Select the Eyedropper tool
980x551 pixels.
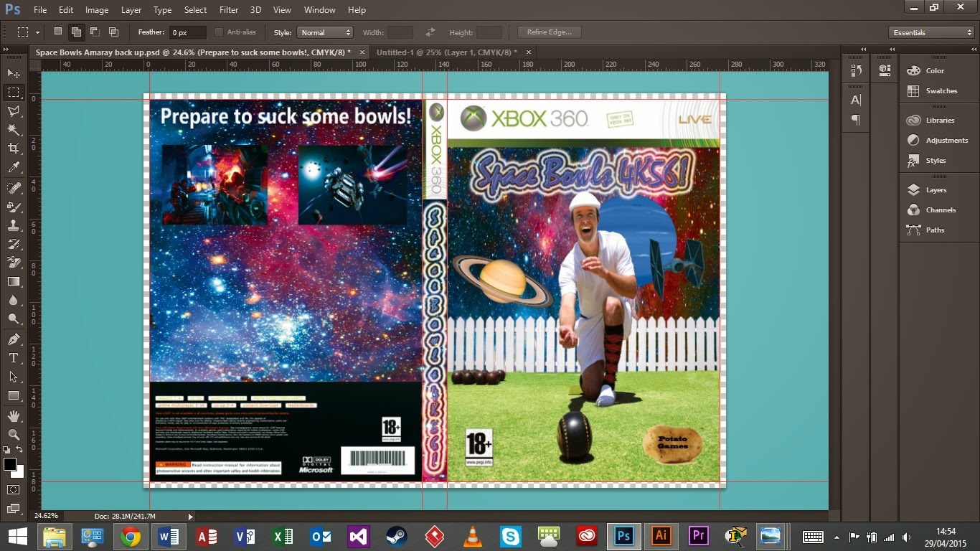(x=14, y=167)
